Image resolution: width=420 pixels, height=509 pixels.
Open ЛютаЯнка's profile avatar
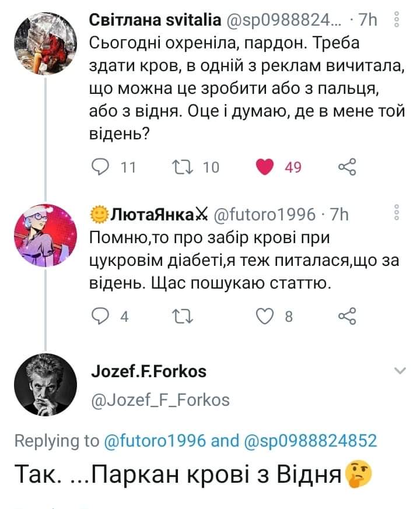coord(45,236)
